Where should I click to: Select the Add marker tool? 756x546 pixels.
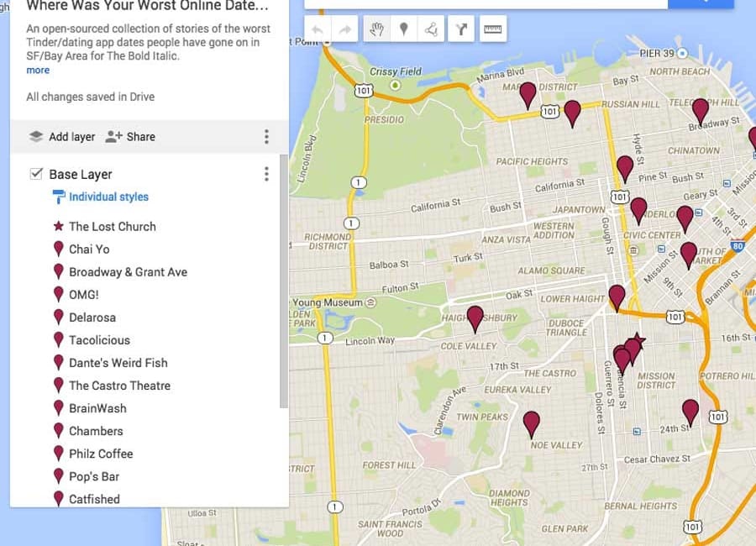pos(406,28)
